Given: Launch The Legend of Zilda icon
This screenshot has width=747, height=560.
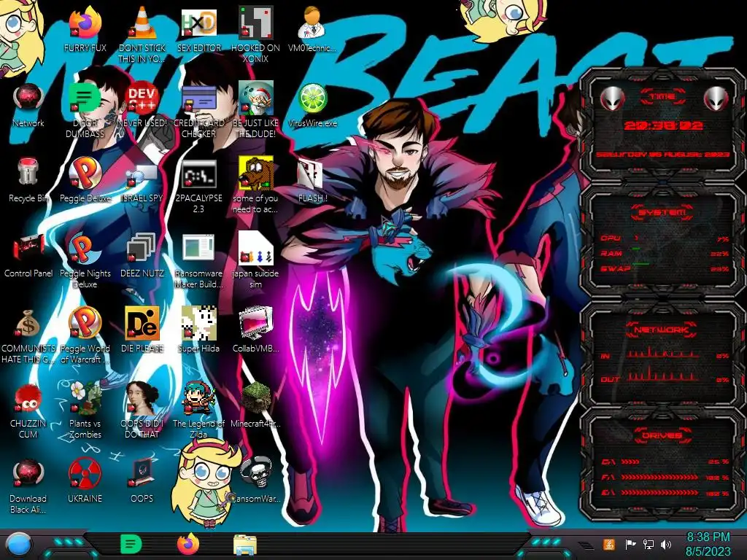Looking at the screenshot, I should point(198,399).
